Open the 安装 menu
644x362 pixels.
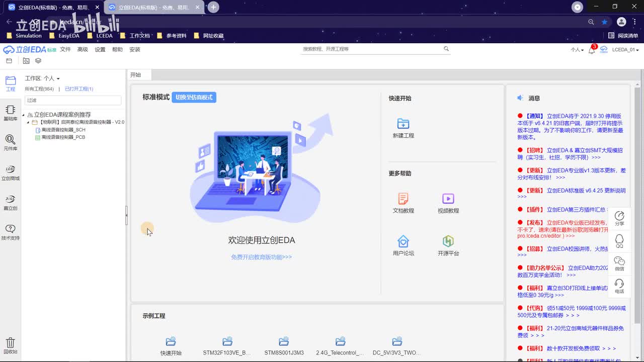135,49
